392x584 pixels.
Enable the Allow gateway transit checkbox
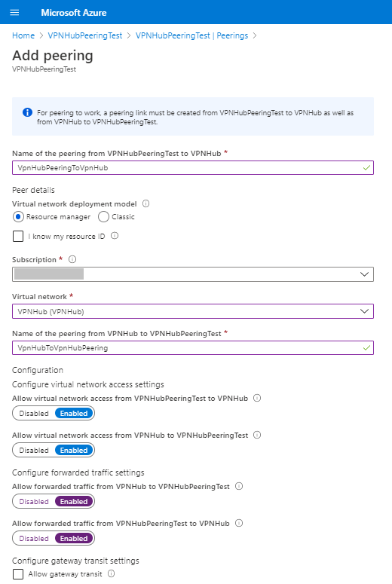(18, 574)
